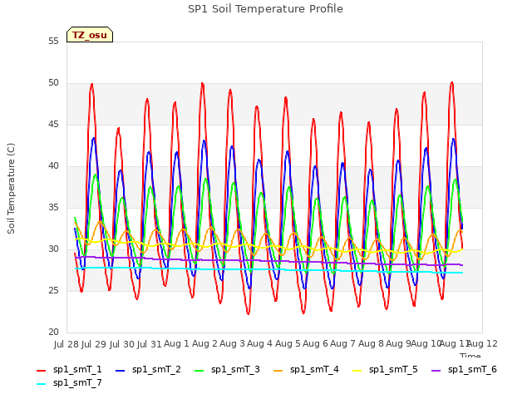Click the Aug 12 x-axis label
Image resolution: width=532 pixels, height=399 pixels.
pos(482,343)
